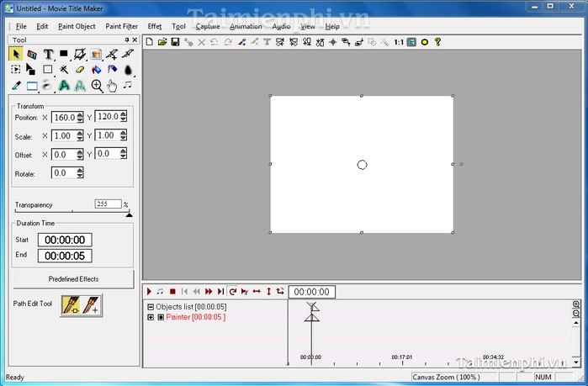Collapse the Objects list tree
Screen dimensions: 588x386
(151, 307)
